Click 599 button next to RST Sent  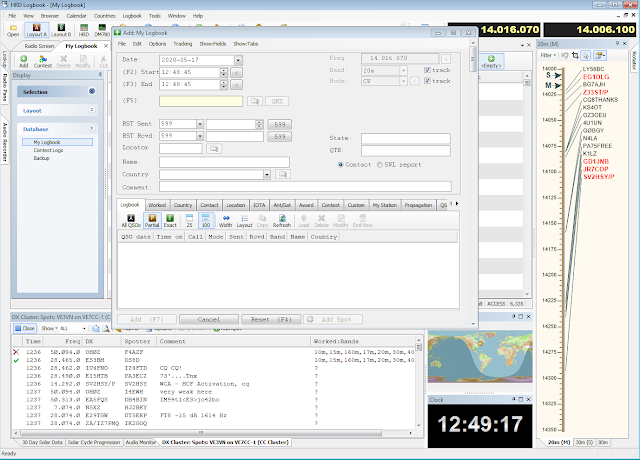[280, 124]
